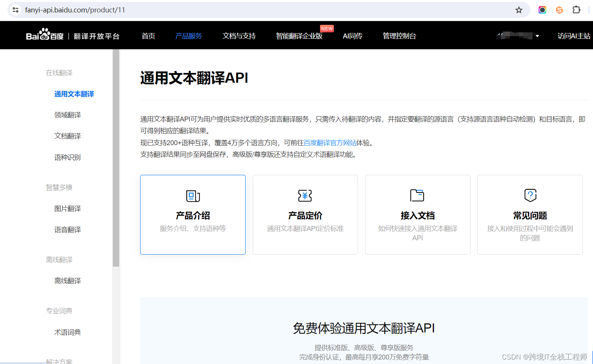The image size is (593, 364).
Task: Select 图片翻译 in the sidebar
Action: point(68,209)
